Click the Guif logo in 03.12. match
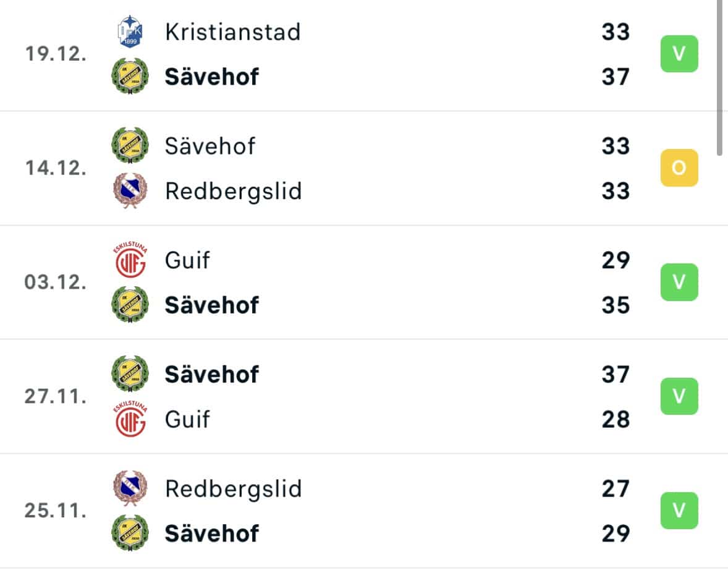 tap(130, 259)
